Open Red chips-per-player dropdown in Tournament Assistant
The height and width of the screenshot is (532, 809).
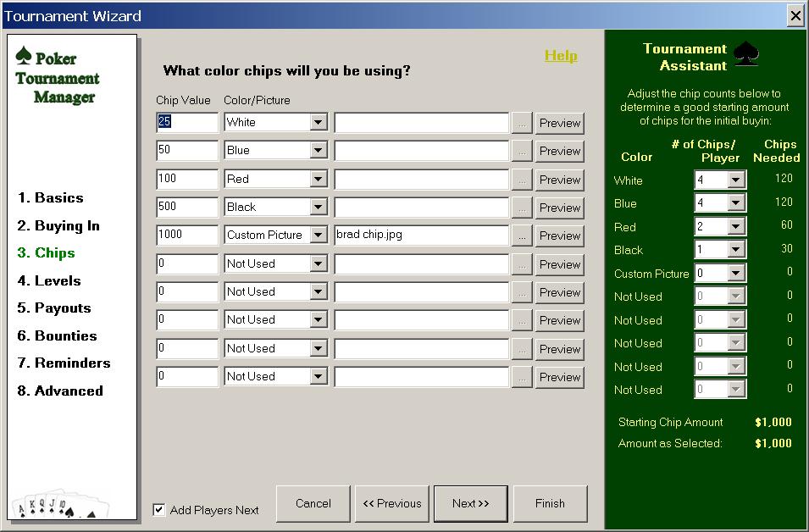pyautogui.click(x=734, y=226)
